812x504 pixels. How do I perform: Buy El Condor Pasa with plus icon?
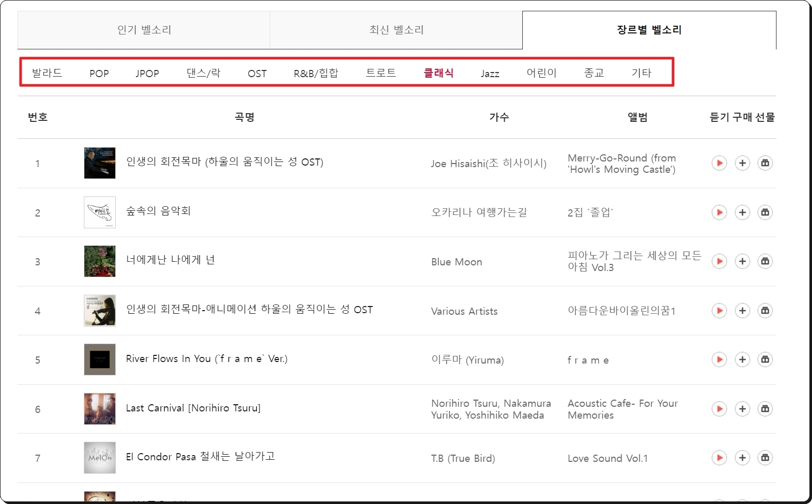click(742, 458)
